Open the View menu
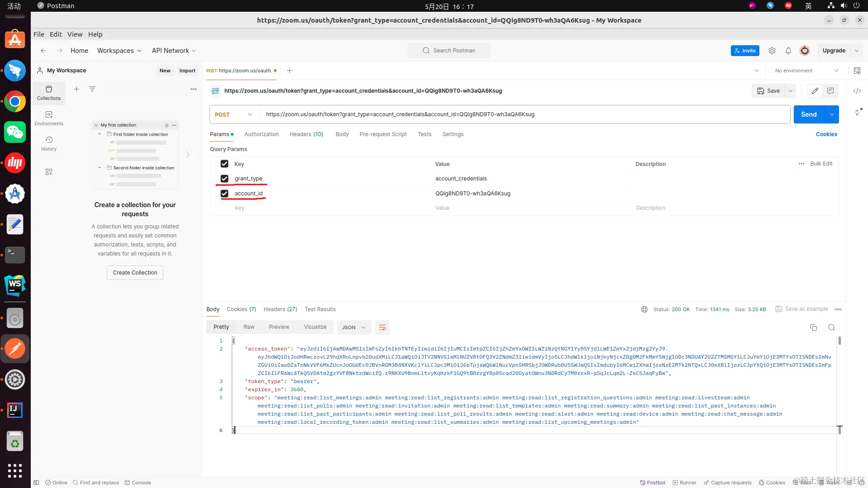Image resolution: width=868 pixels, height=488 pixels. coord(75,34)
